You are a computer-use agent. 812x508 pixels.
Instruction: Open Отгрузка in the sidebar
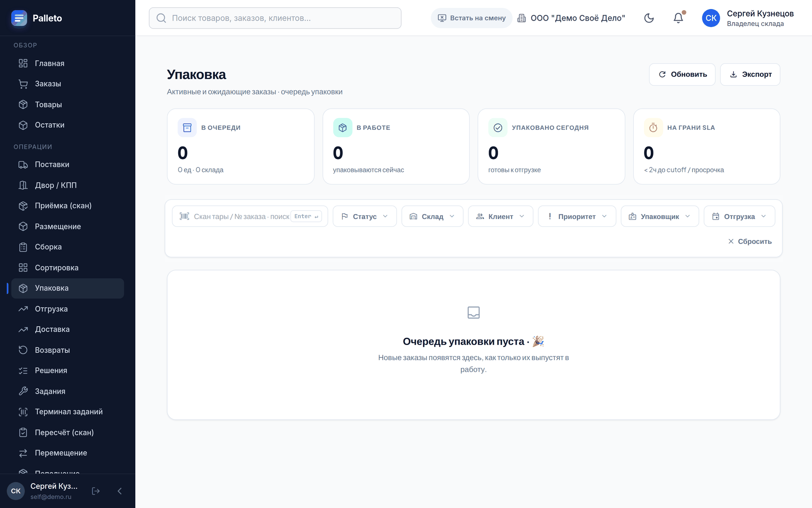(x=68, y=309)
